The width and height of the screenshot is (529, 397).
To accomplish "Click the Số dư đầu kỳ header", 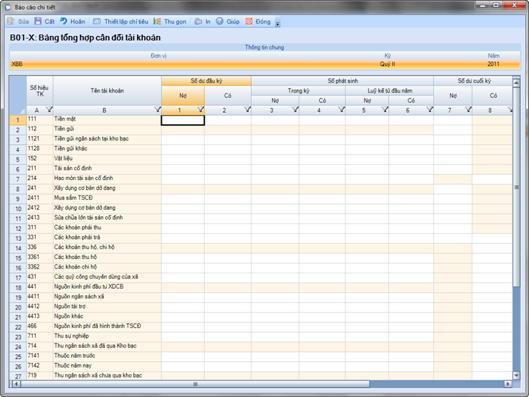I will click(x=206, y=81).
